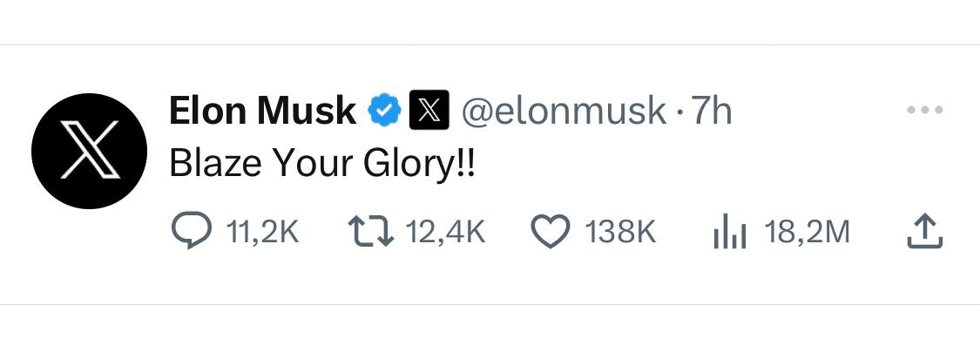Click the word 'Blaze' in the tweet
This screenshot has height=346, width=980.
[x=211, y=166]
